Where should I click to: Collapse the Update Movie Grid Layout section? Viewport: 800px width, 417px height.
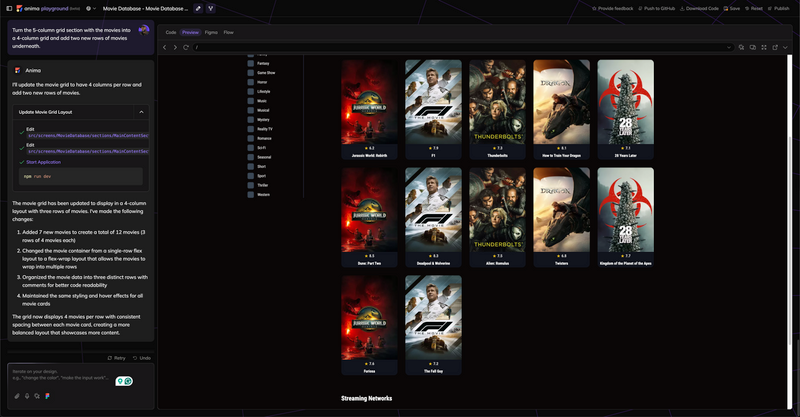(141, 112)
